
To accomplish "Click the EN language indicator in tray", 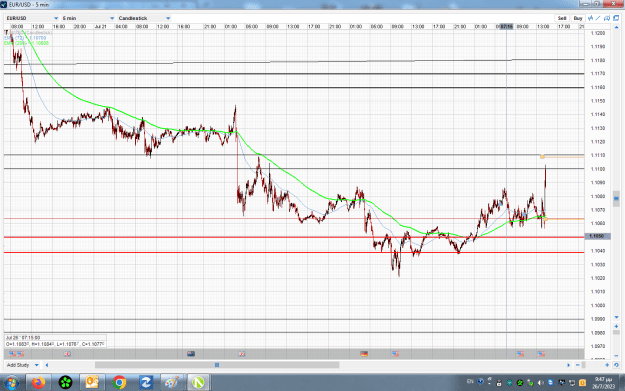I will point(470,381).
